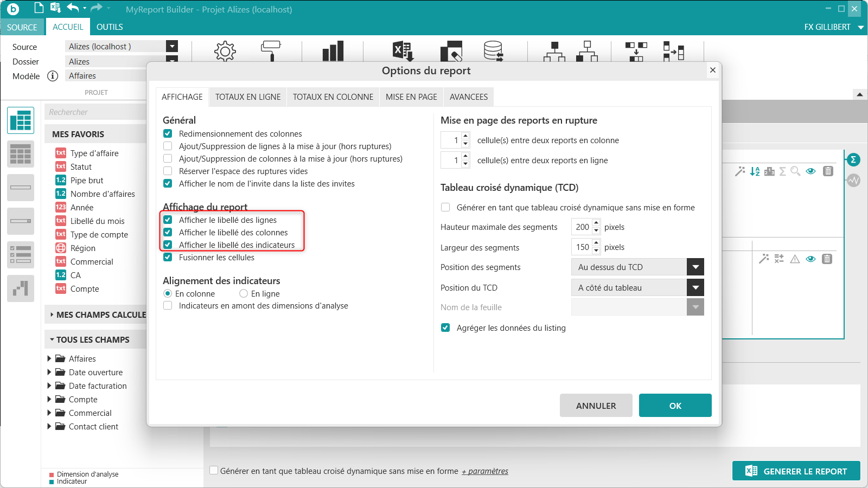Select the En ligne alignment option
Viewport: 868px width, 488px height.
[244, 294]
